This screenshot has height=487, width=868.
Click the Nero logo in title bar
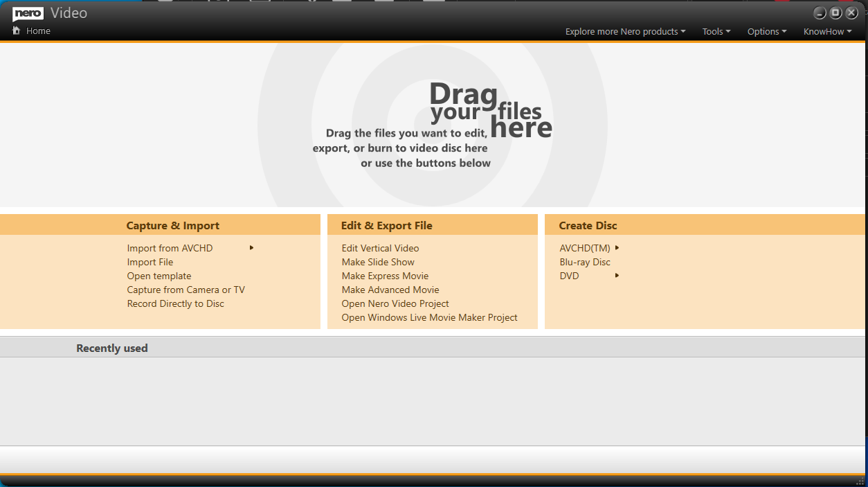pos(28,13)
